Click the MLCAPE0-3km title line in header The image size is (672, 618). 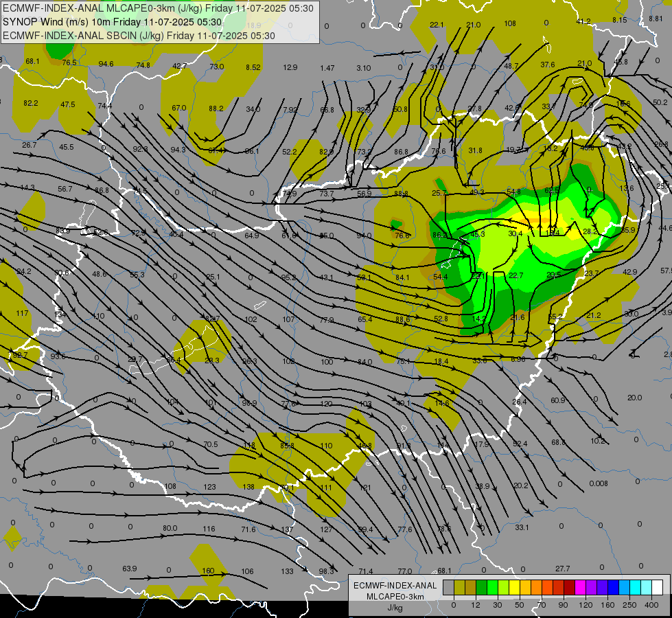pos(158,8)
